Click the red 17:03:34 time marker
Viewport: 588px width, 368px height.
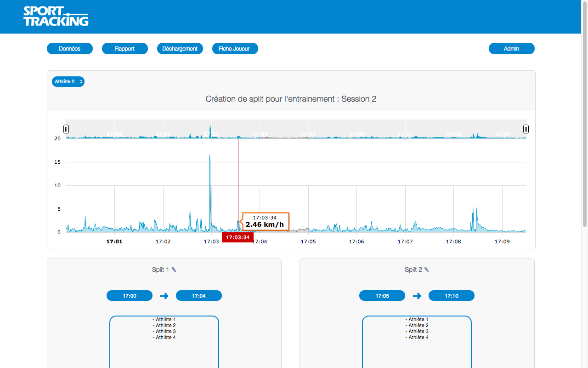pos(237,237)
